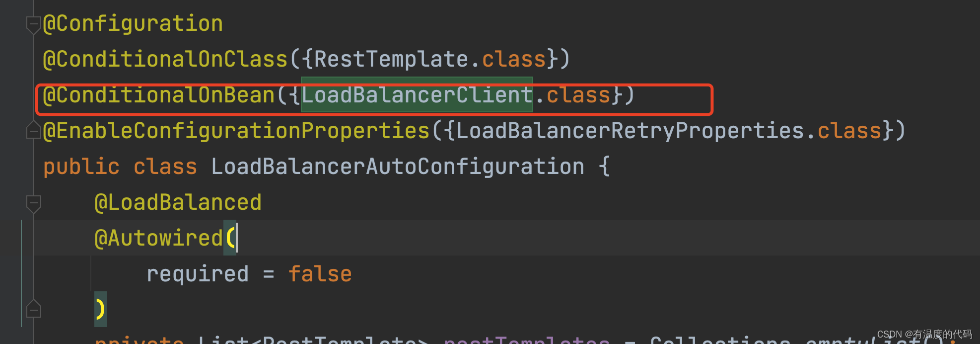The image size is (980, 344).
Task: Click the public keyword
Action: pyautogui.click(x=81, y=167)
